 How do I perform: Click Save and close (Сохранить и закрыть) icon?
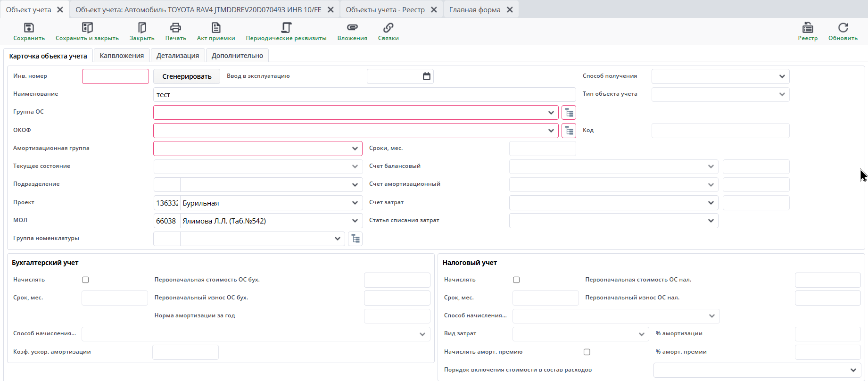tap(87, 28)
